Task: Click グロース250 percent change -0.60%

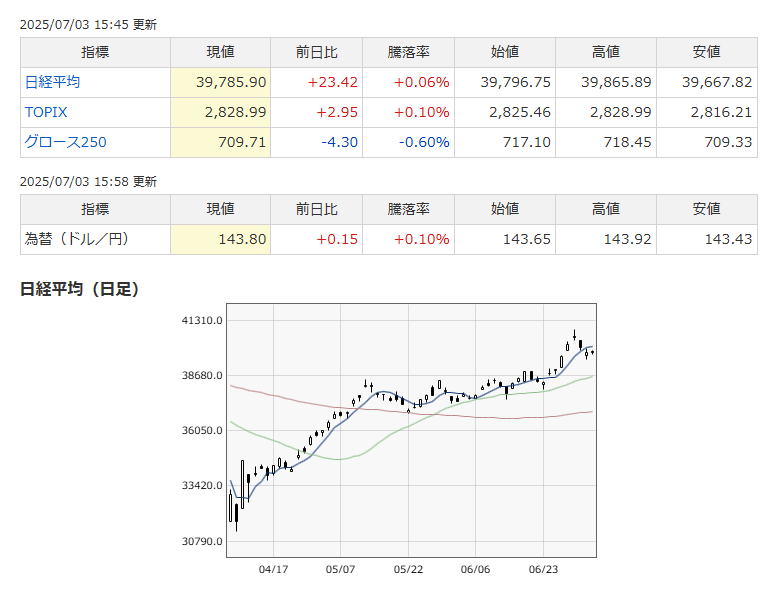Action: (x=424, y=142)
